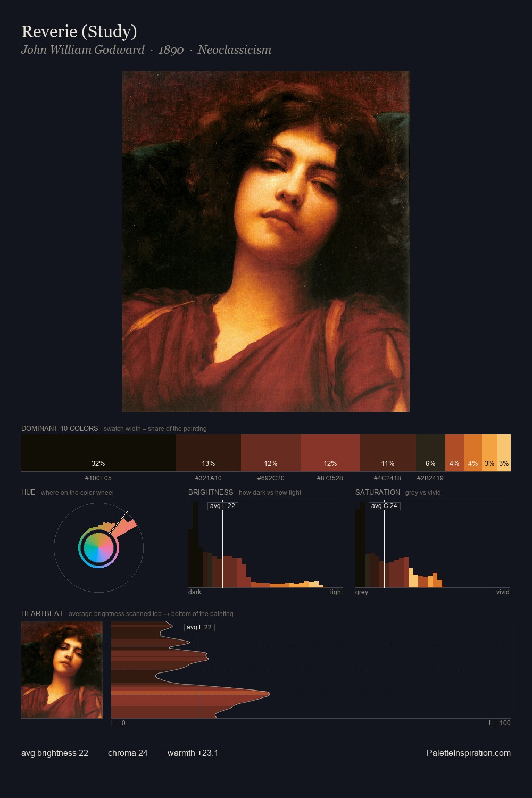Click the hex code "#2B2419"
Viewport: 532px width, 798px height.
click(430, 478)
